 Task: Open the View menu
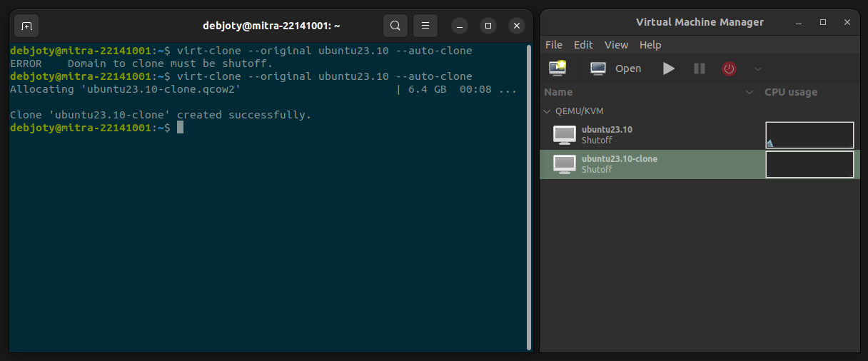(x=616, y=44)
